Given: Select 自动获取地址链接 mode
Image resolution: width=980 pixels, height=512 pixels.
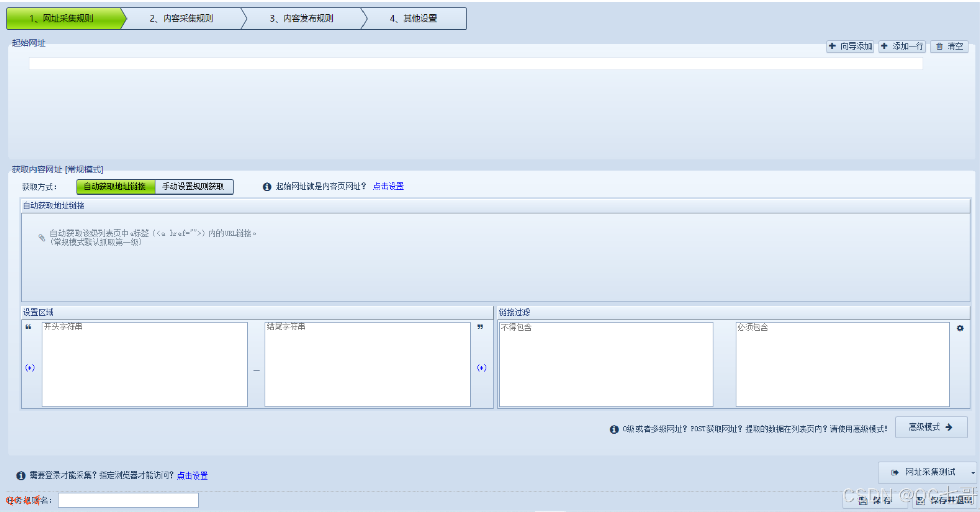Looking at the screenshot, I should coord(115,186).
